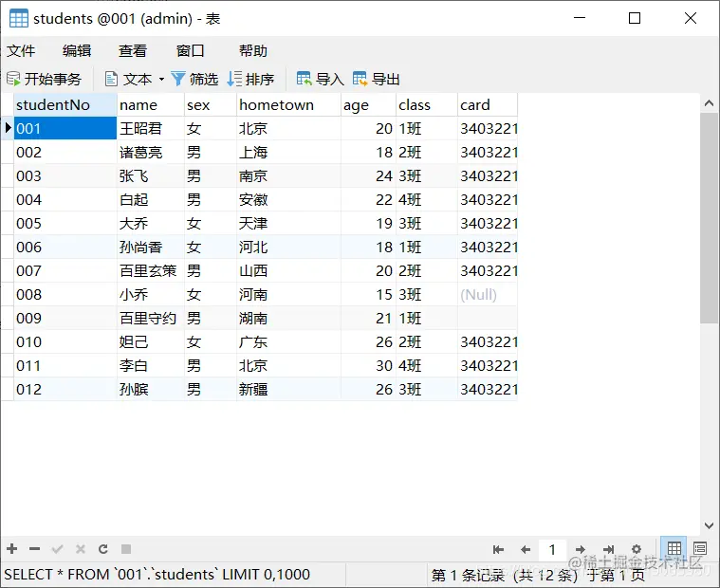Go to previous page arrow
Image resolution: width=720 pixels, height=588 pixels.
tap(526, 549)
